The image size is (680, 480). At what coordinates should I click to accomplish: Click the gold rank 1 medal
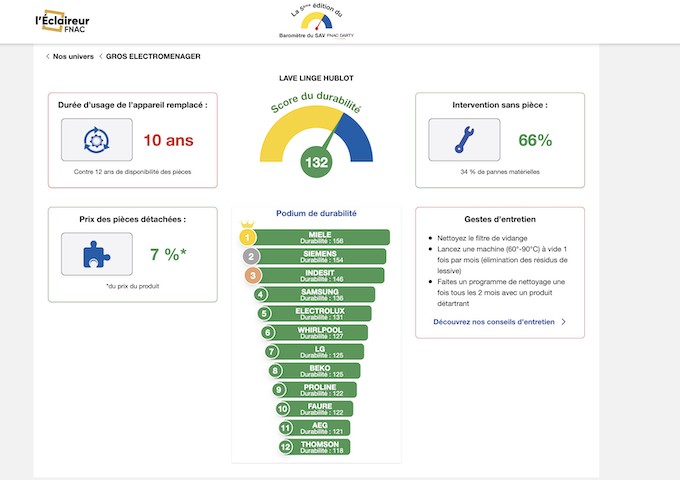(248, 238)
